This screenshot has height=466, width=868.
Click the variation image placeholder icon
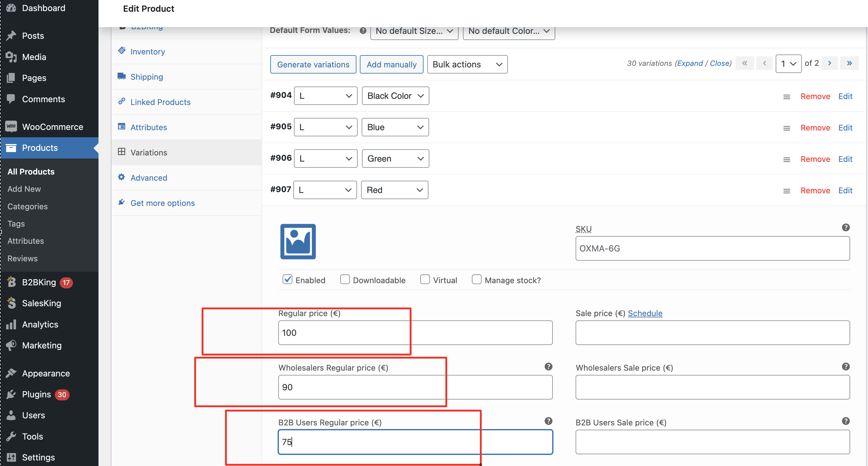pos(298,241)
